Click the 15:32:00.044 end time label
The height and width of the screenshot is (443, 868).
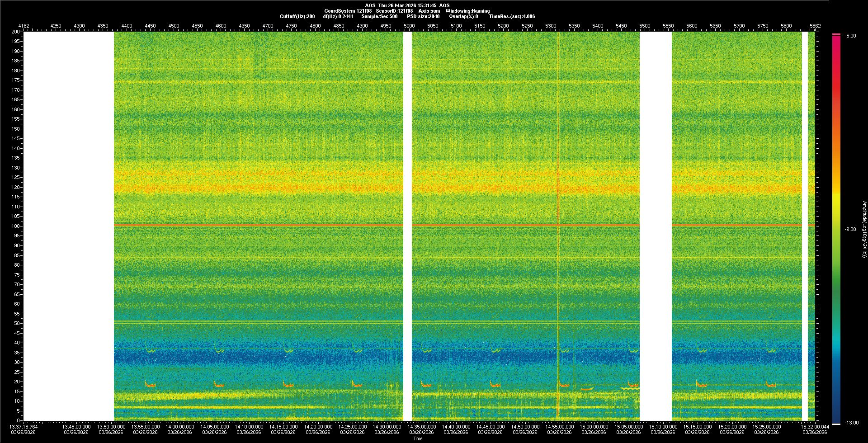click(x=815, y=427)
